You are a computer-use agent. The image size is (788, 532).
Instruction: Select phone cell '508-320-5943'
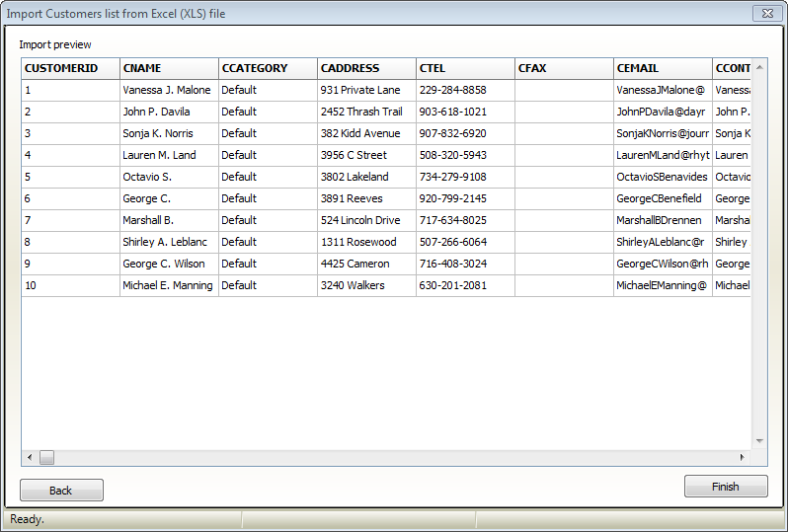465,155
